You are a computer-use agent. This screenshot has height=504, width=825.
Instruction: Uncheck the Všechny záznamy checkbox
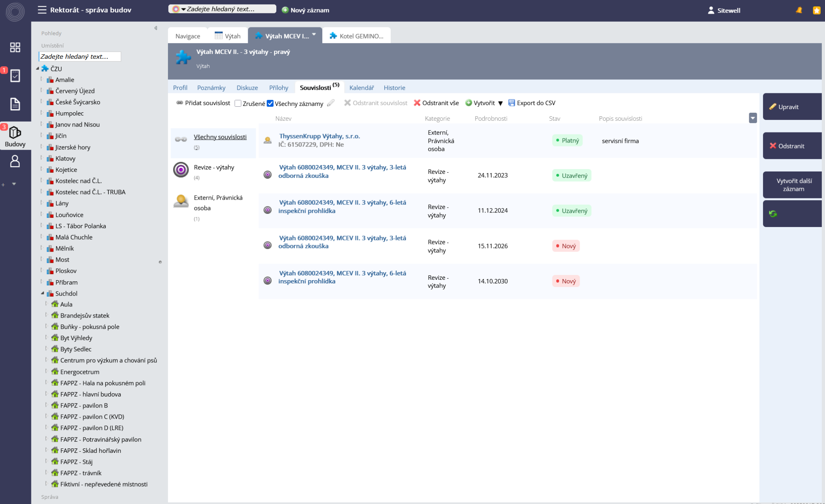[270, 103]
